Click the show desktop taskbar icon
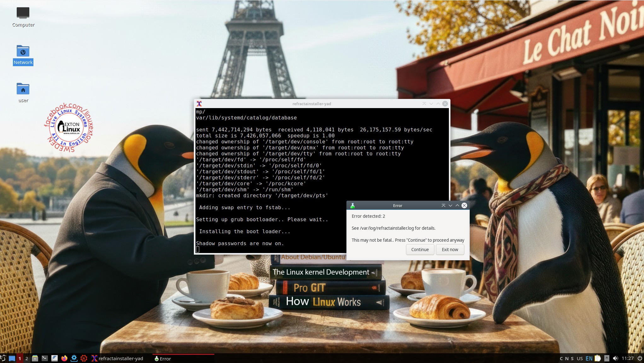Image resolution: width=644 pixels, height=363 pixels. pos(12,358)
